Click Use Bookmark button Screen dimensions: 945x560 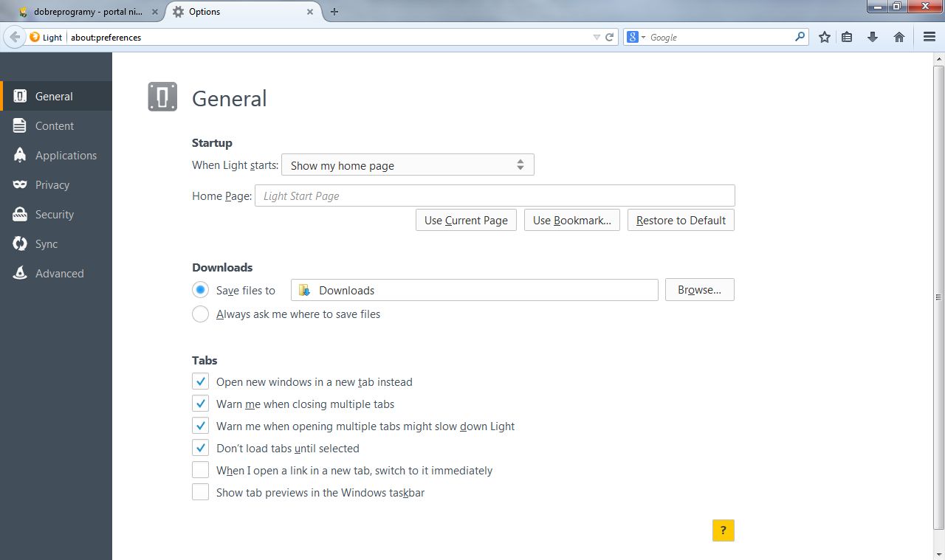(x=571, y=220)
